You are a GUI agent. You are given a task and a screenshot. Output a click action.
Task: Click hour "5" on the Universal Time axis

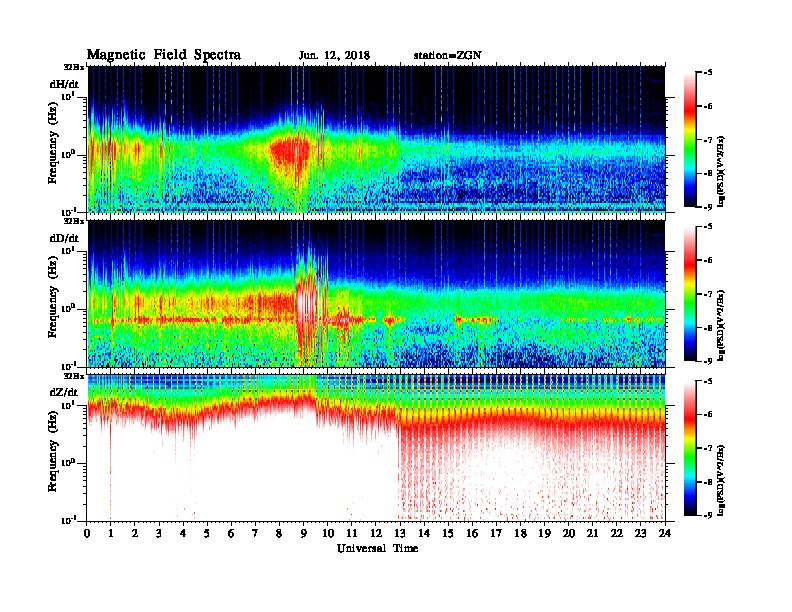[x=207, y=533]
